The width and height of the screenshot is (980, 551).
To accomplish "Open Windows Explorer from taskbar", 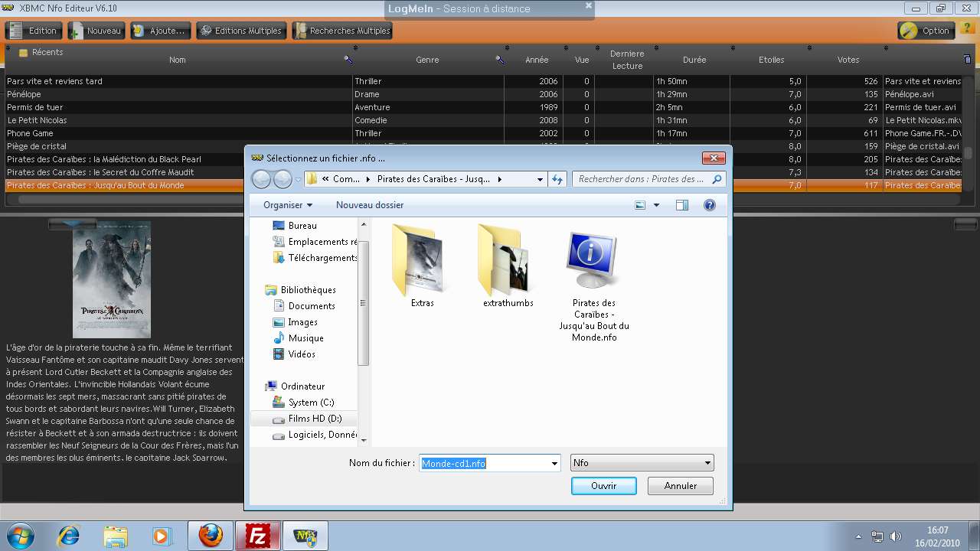I will click(115, 536).
